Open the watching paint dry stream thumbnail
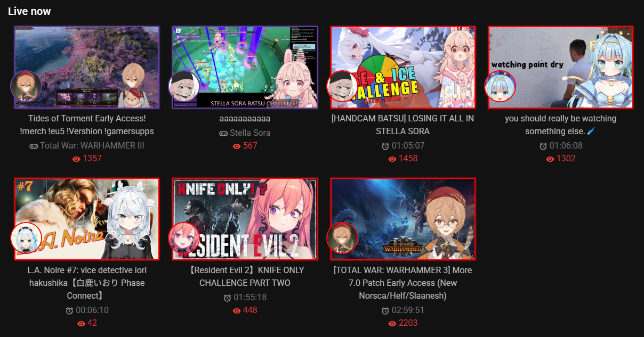The image size is (644, 337). [x=561, y=68]
